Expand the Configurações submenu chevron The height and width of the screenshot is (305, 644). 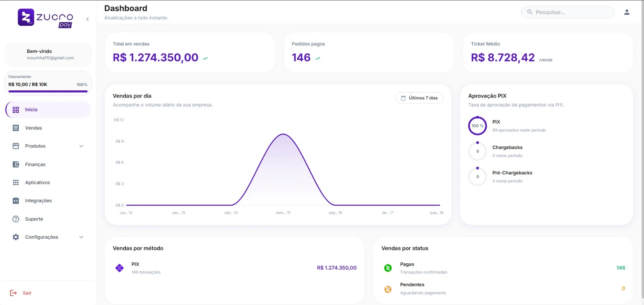click(x=81, y=237)
